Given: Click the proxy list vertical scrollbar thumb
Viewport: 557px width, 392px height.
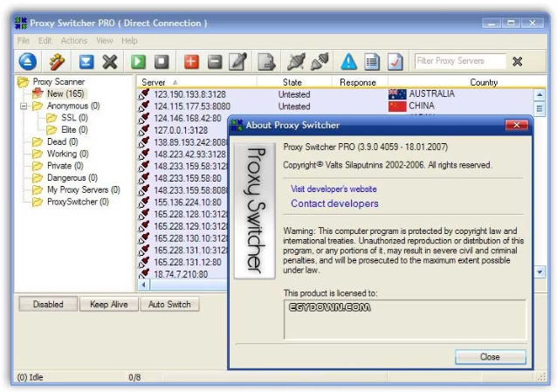Looking at the screenshot, I should tap(540, 108).
